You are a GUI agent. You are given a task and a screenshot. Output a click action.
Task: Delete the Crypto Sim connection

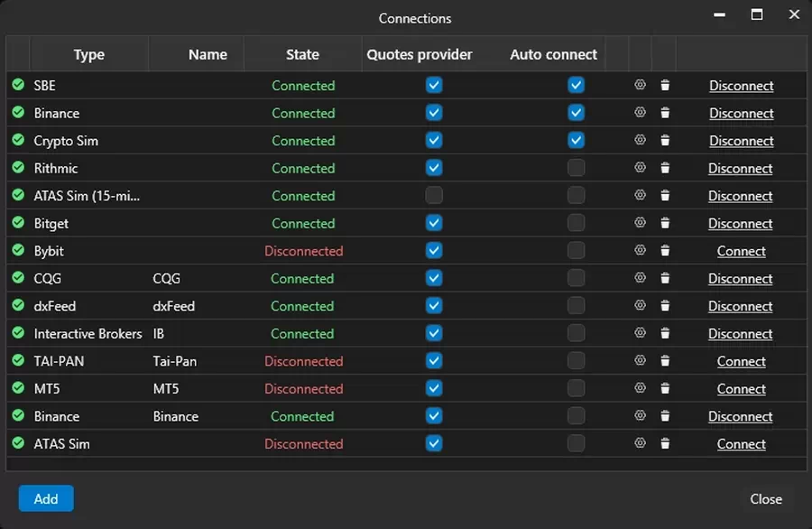(665, 140)
